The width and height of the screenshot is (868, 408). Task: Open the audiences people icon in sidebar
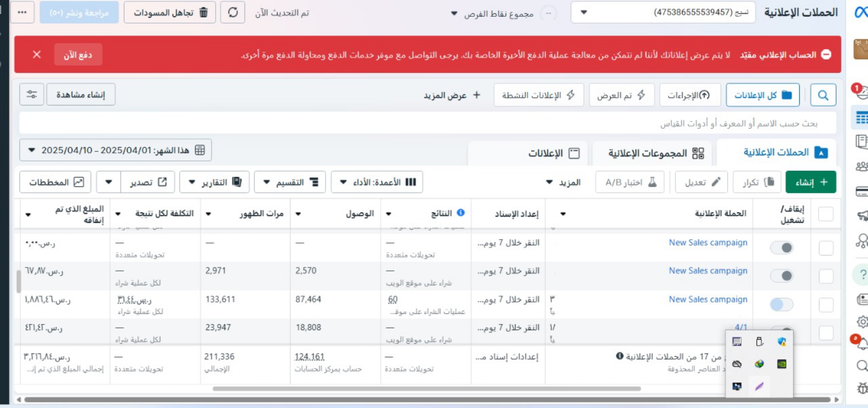(862, 166)
